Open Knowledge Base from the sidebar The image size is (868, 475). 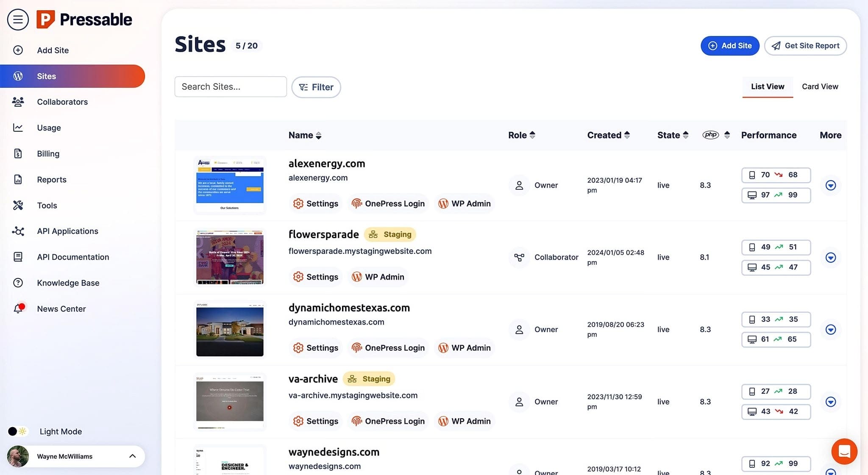[68, 283]
